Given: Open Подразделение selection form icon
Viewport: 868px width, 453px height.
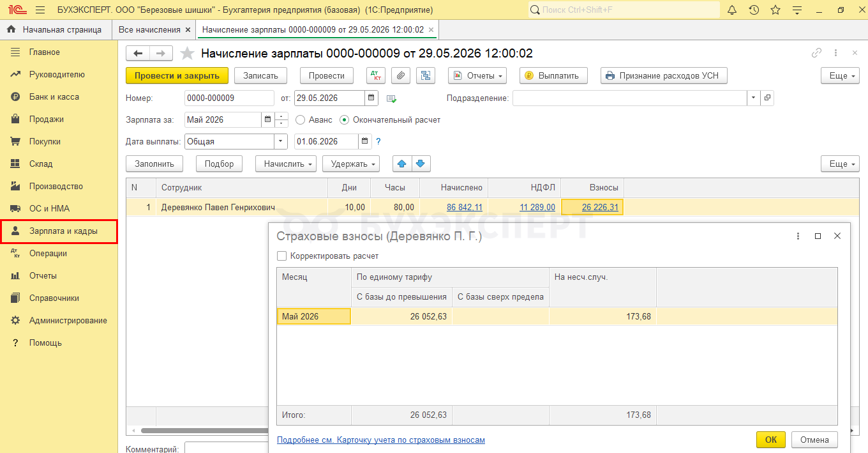Looking at the screenshot, I should pos(767,98).
